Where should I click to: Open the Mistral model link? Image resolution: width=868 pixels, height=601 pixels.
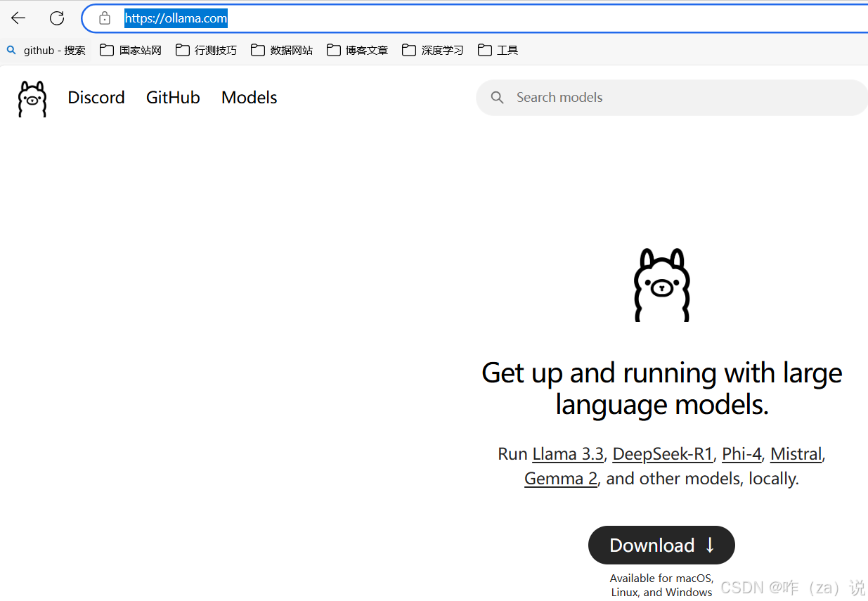(x=796, y=454)
